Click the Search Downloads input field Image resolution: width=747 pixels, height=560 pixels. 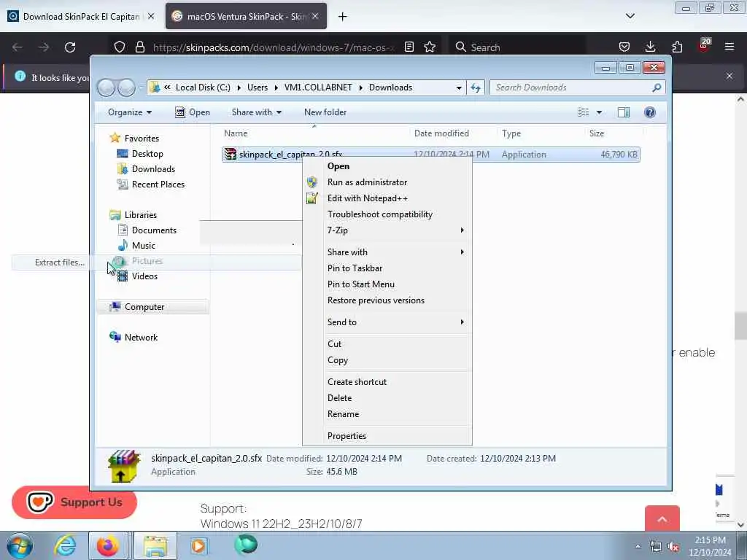[x=572, y=87]
